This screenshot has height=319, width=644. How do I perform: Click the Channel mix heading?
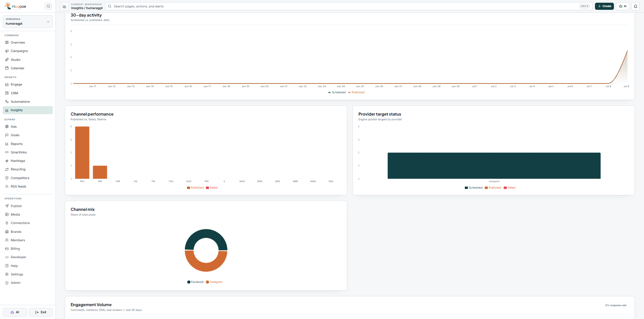[82, 210]
